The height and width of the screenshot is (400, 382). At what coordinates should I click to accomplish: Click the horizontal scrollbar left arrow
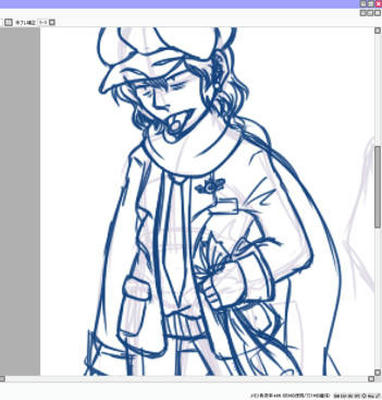(2, 379)
